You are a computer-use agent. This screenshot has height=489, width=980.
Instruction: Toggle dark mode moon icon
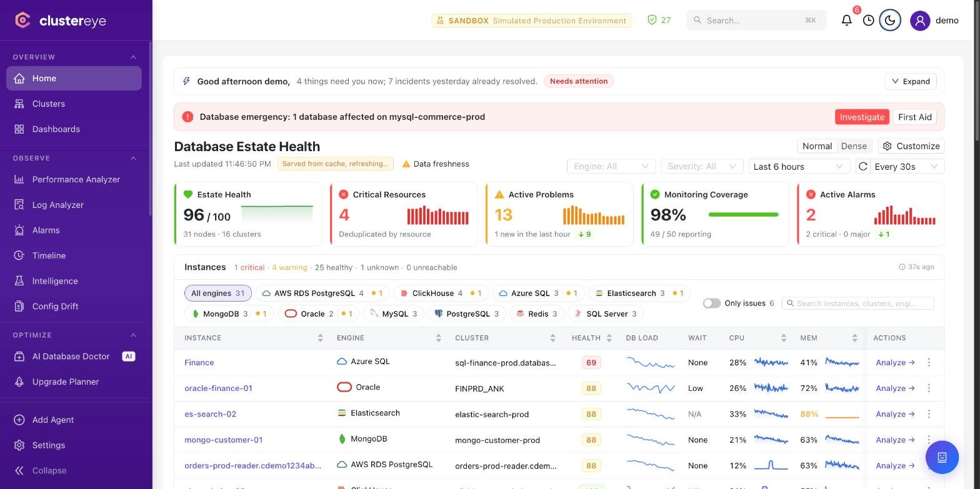tap(890, 21)
